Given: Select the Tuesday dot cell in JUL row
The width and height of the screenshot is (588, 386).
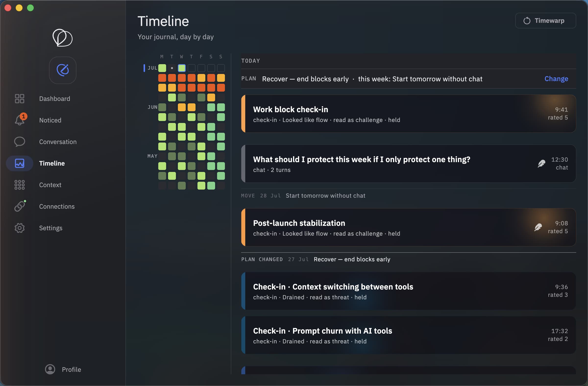Looking at the screenshot, I should pyautogui.click(x=172, y=68).
